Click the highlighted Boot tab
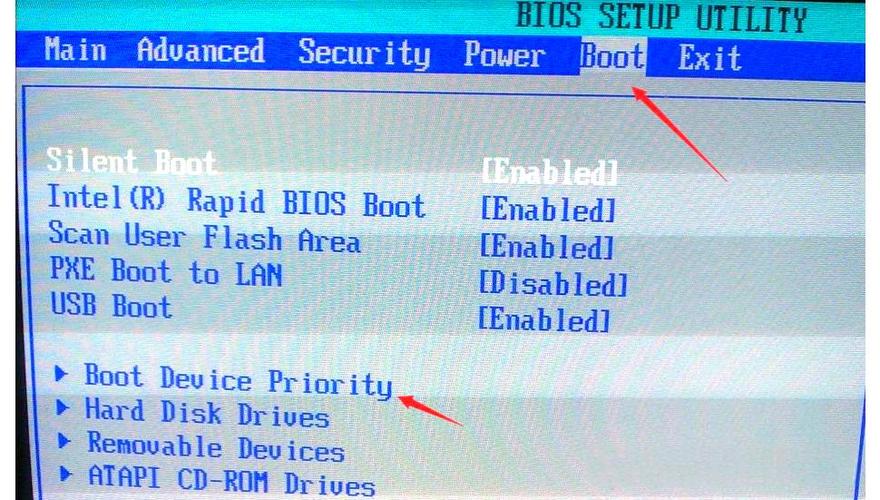The height and width of the screenshot is (500, 880). pos(612,56)
